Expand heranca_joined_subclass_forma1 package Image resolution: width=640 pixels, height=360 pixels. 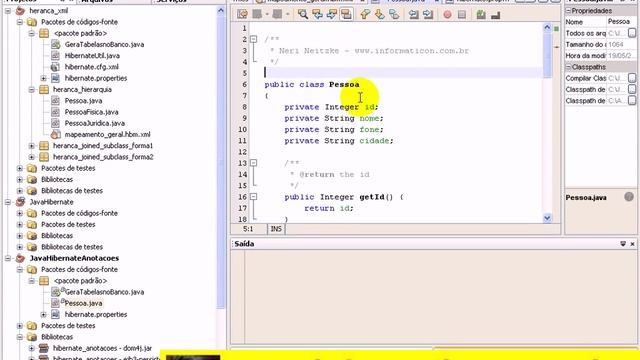pos(31,146)
